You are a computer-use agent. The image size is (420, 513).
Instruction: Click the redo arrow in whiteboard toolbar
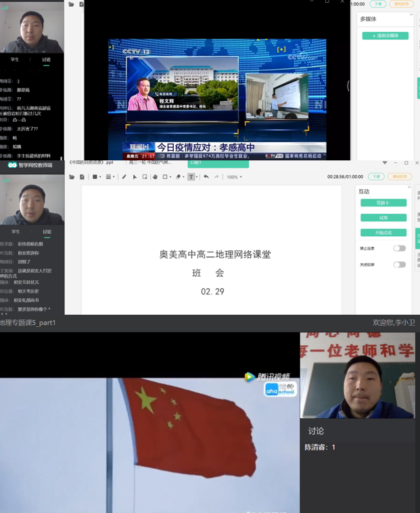coord(216,177)
